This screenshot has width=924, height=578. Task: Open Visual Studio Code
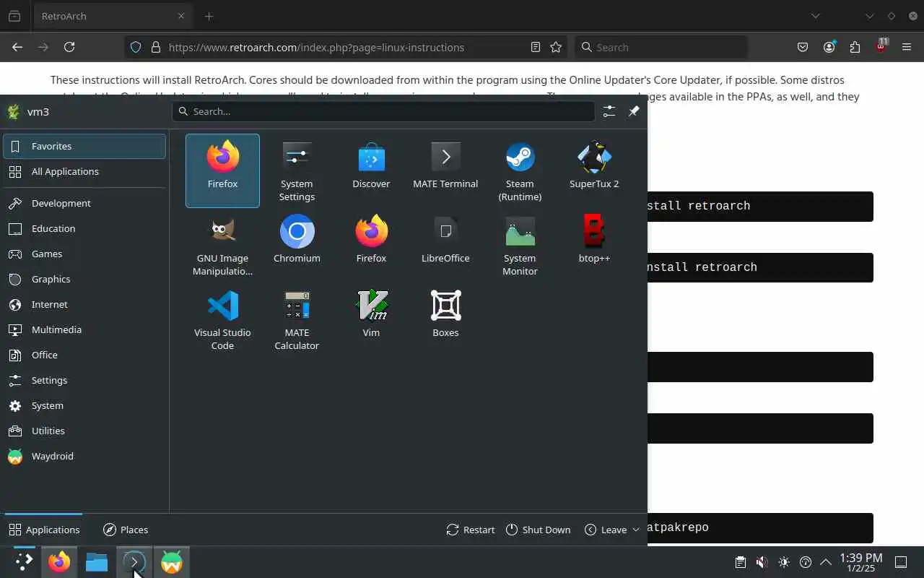pos(222,319)
